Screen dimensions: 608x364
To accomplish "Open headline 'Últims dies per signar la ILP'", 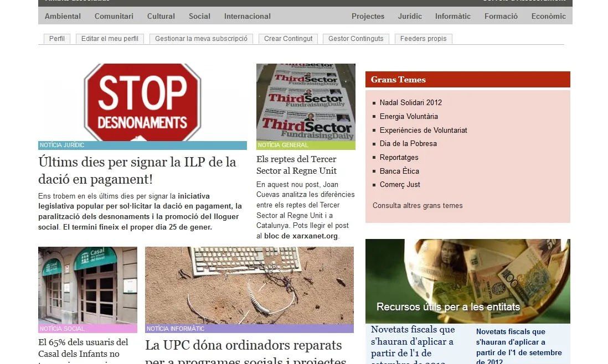I will pos(137,170).
